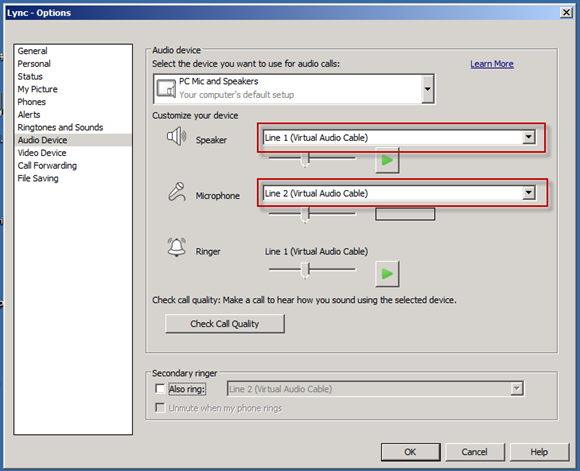Open the Speaker device dropdown
The height and width of the screenshot is (471, 580).
pyautogui.click(x=529, y=137)
